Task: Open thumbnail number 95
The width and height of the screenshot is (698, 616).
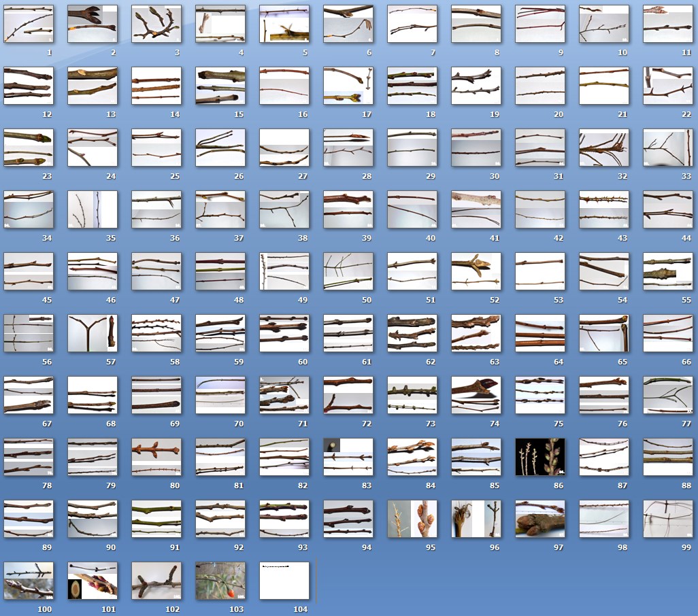Action: pos(412,519)
